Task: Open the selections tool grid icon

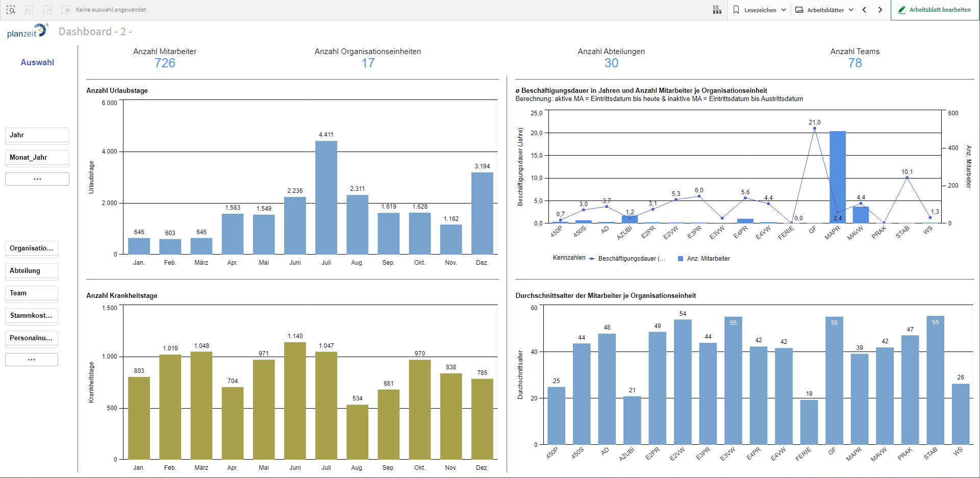Action: point(717,10)
